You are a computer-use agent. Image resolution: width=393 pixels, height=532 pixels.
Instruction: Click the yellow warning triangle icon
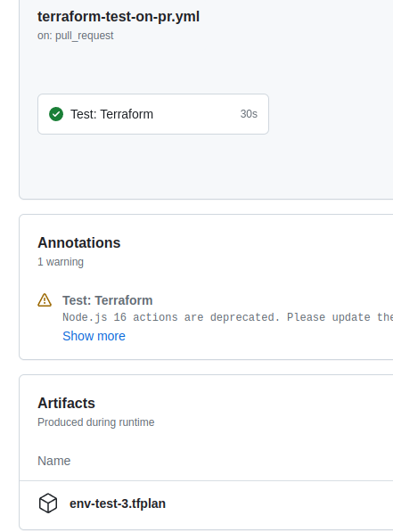pos(45,300)
